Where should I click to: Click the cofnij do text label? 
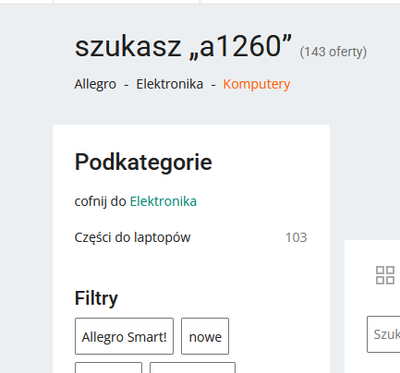click(100, 201)
